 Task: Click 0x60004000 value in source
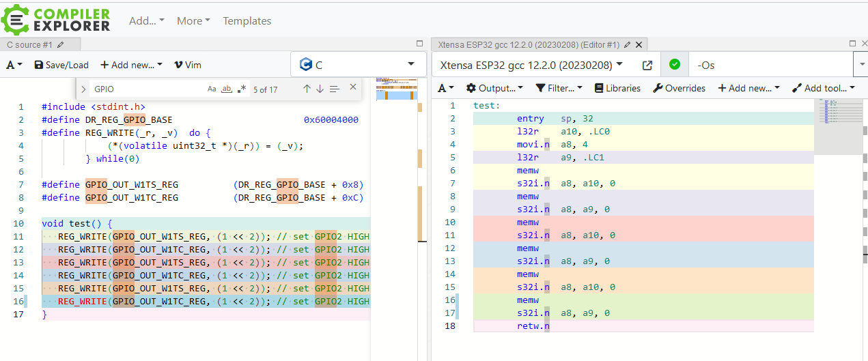331,120
